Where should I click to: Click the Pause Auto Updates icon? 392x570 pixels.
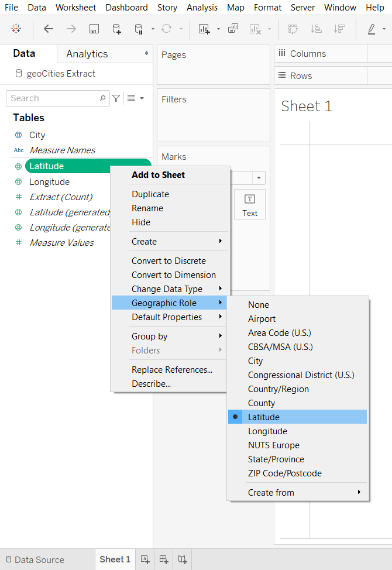[x=139, y=29]
